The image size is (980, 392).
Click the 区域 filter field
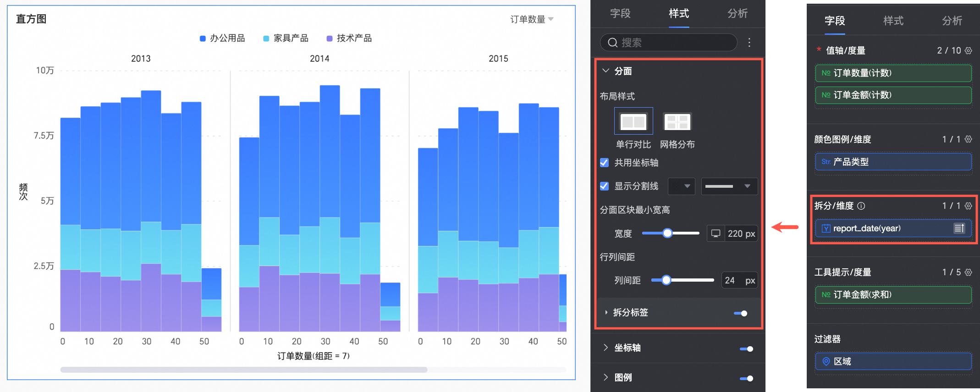(893, 361)
